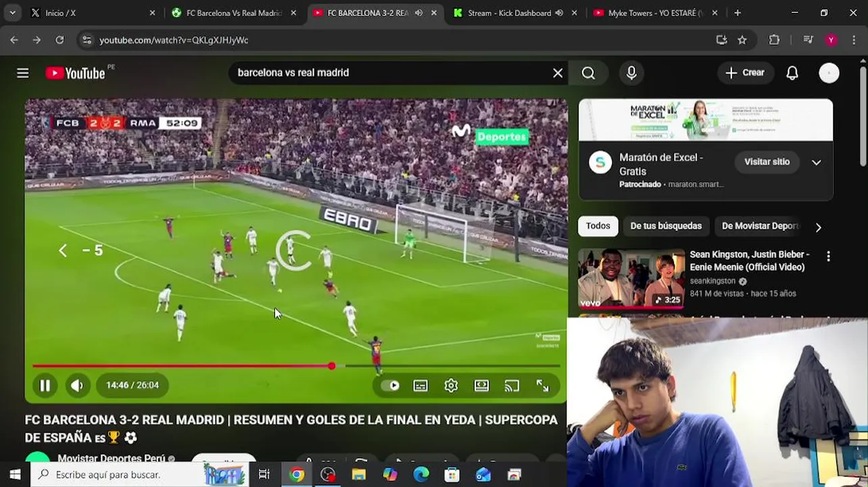Open Microsoft Store from the taskbar

[x=452, y=475]
